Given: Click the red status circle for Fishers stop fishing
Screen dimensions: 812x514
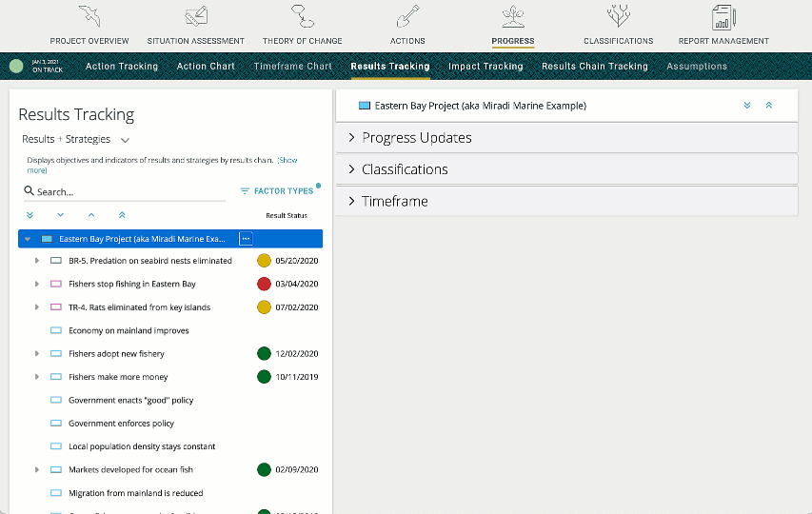Looking at the screenshot, I should [x=264, y=284].
